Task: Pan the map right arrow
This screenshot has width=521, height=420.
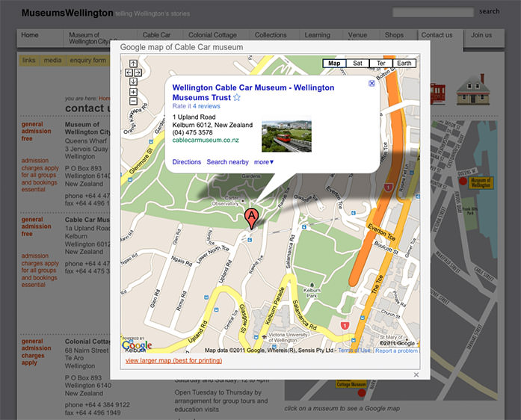Action: [x=138, y=72]
